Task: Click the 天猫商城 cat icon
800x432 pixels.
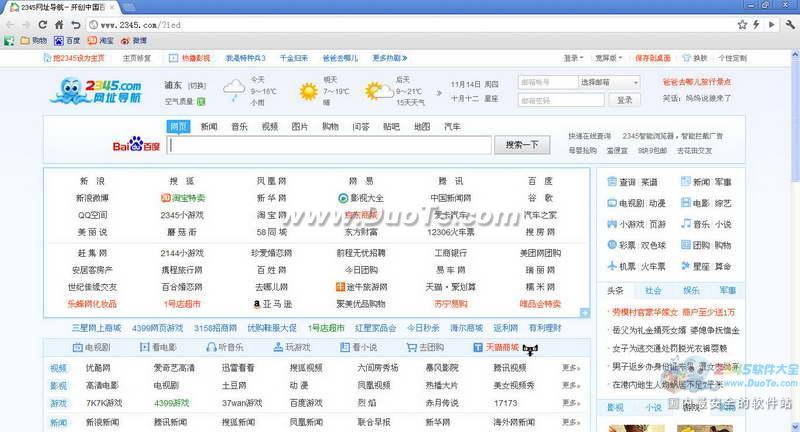Action: click(x=530, y=349)
